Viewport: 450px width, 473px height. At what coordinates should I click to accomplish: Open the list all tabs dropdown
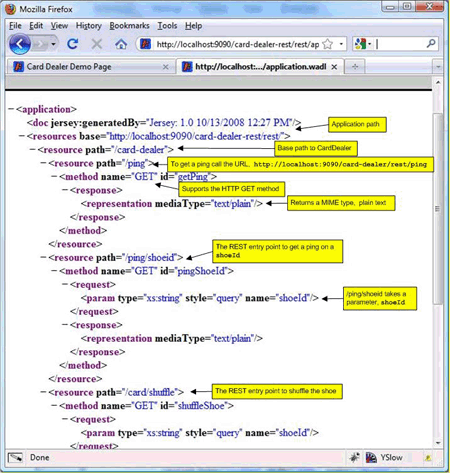click(438, 67)
